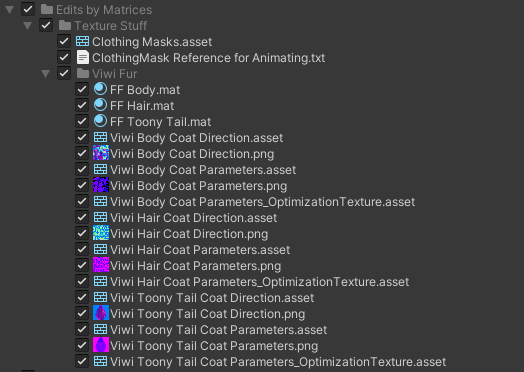Collapse the Edits by Matrices folder
Image resolution: width=524 pixels, height=372 pixels.
coord(9,9)
